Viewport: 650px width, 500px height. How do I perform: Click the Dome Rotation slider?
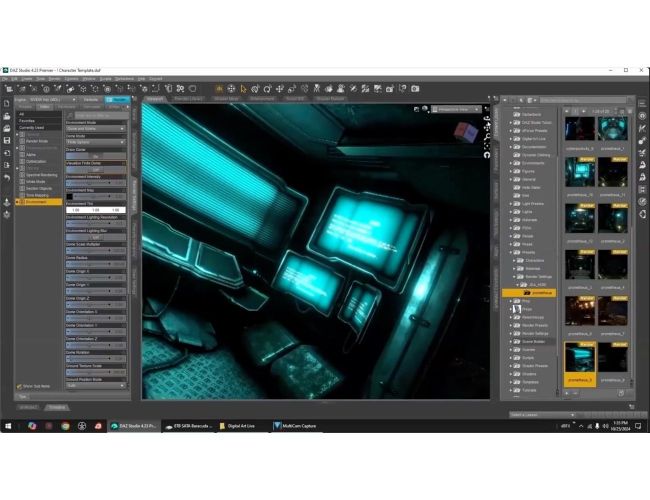point(96,359)
